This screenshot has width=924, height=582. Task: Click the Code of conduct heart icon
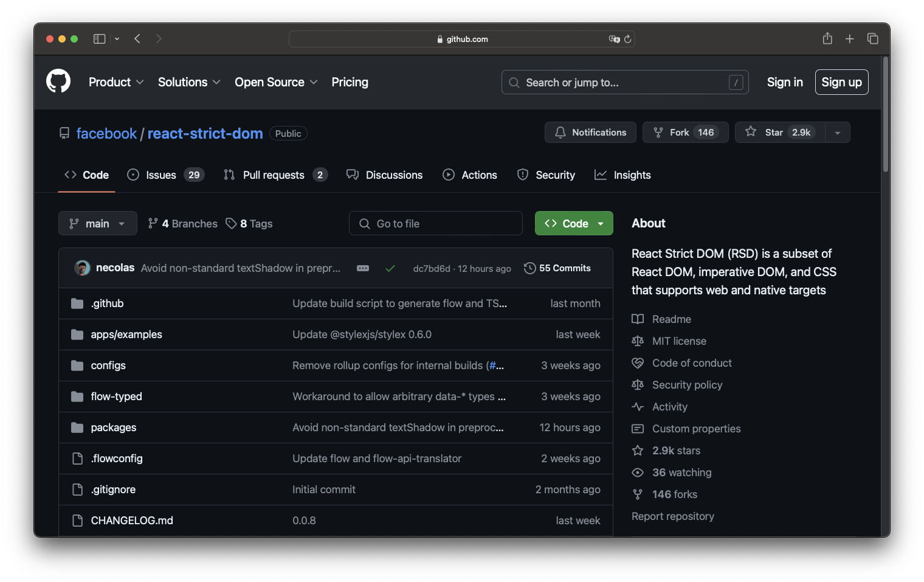pyautogui.click(x=638, y=363)
